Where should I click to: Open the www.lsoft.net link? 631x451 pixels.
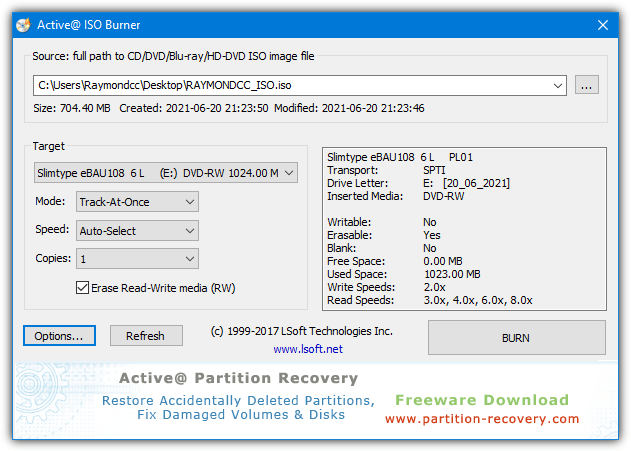[x=308, y=349]
